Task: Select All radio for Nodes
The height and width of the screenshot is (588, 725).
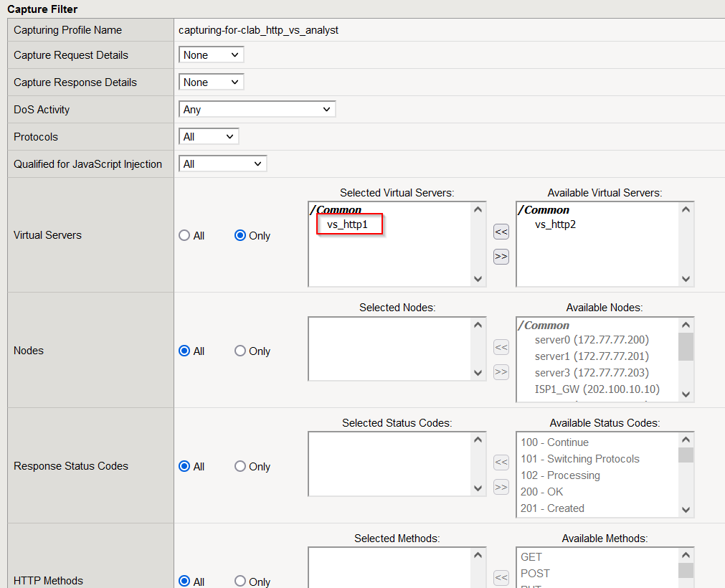Action: pos(184,351)
